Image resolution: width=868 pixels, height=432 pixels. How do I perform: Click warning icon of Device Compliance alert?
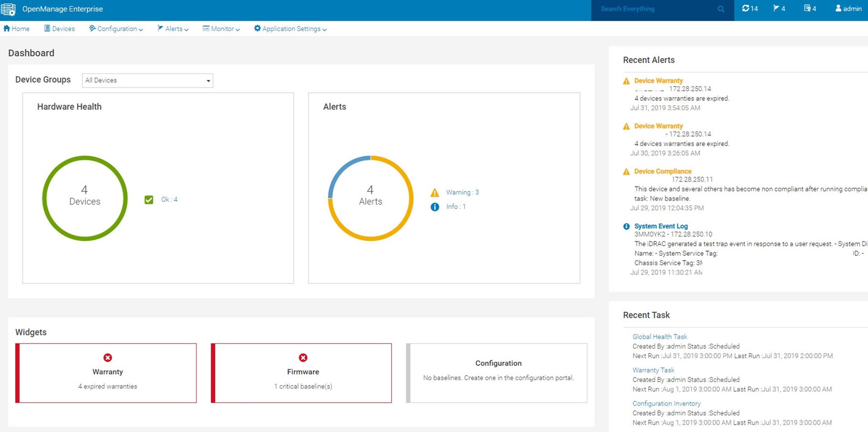tap(626, 172)
